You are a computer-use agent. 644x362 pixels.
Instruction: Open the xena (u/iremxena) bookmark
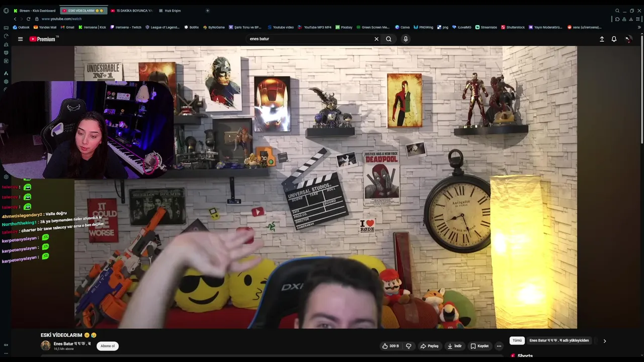[x=585, y=27]
